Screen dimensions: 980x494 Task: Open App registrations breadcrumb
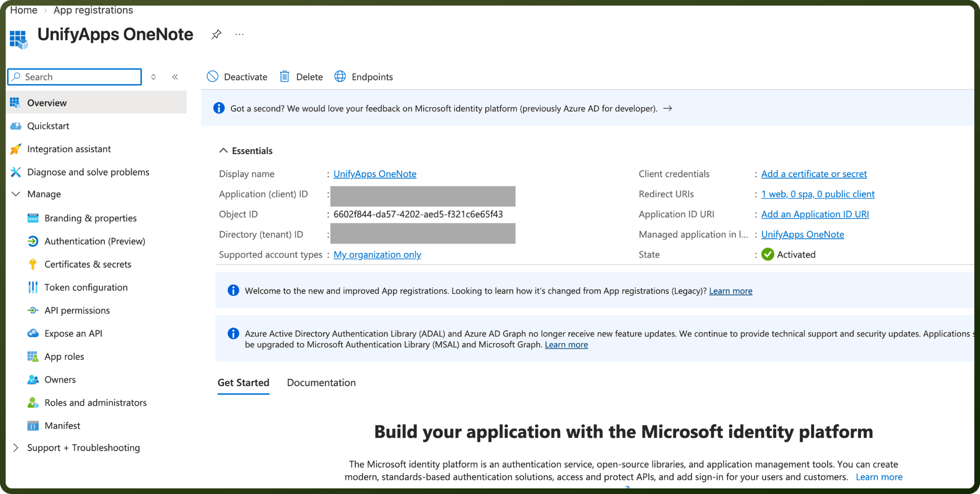[x=93, y=10]
